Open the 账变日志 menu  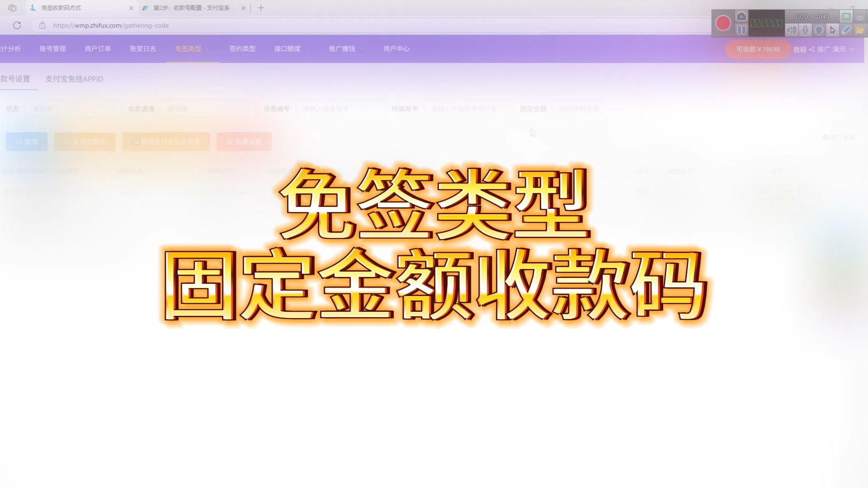143,49
